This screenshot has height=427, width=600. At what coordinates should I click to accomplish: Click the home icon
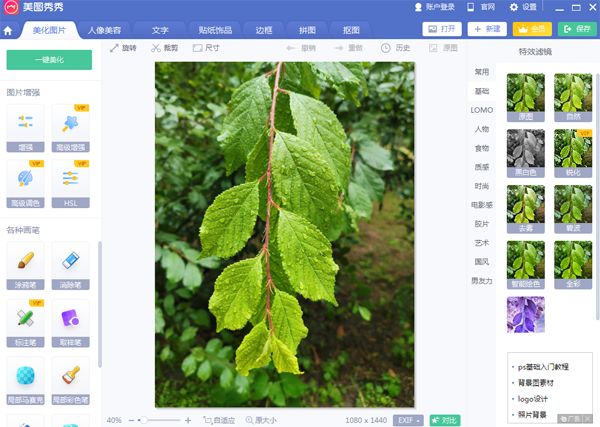[x=8, y=31]
